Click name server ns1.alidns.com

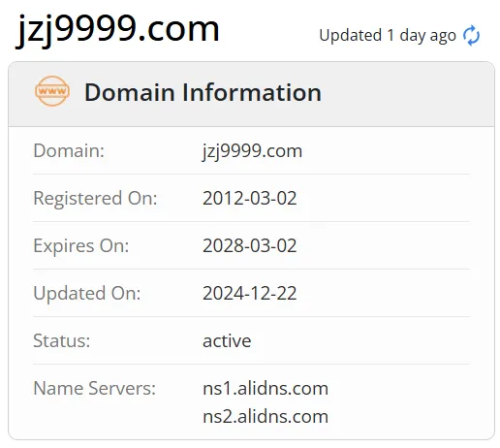[266, 388]
